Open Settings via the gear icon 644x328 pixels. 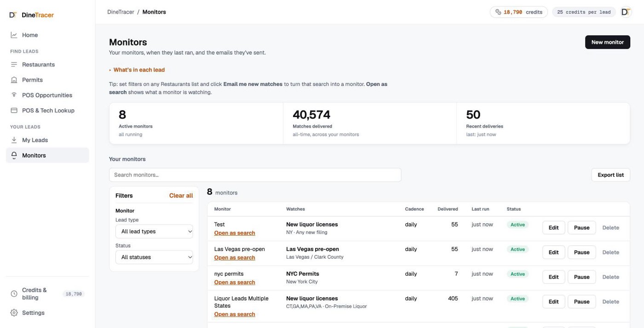pyautogui.click(x=14, y=313)
